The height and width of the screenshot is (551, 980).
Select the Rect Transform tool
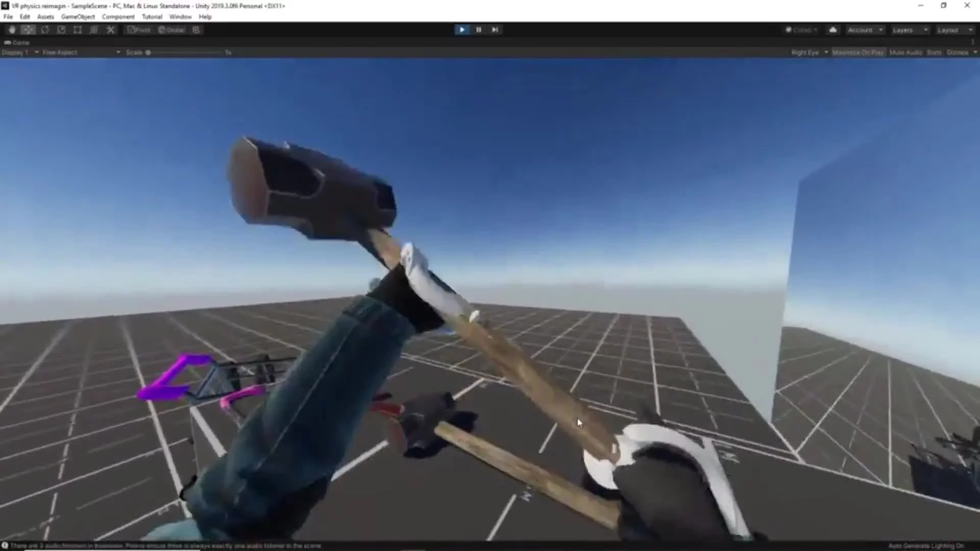tap(78, 30)
